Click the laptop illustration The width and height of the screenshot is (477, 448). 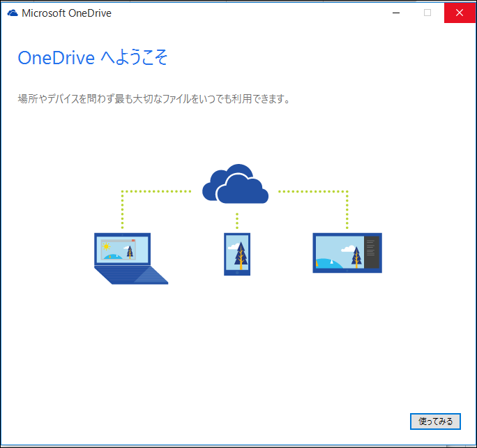[x=131, y=258]
